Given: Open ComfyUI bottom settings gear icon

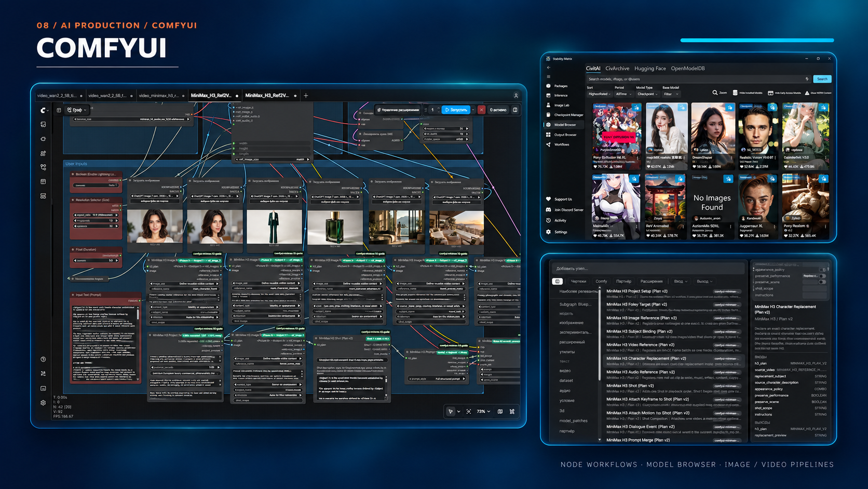Looking at the screenshot, I should coord(43,403).
